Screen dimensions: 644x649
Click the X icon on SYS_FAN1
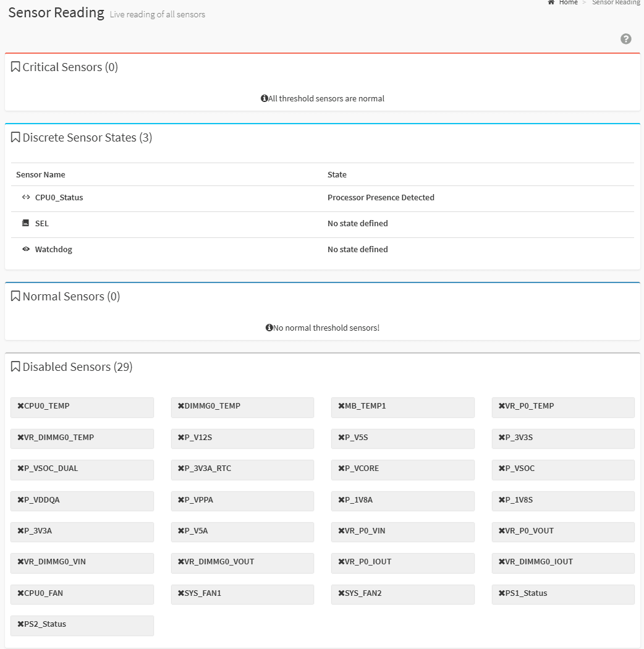(181, 593)
